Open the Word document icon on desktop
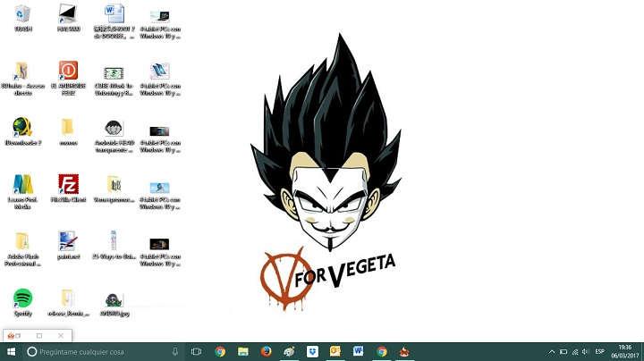644x361 pixels. (x=114, y=13)
